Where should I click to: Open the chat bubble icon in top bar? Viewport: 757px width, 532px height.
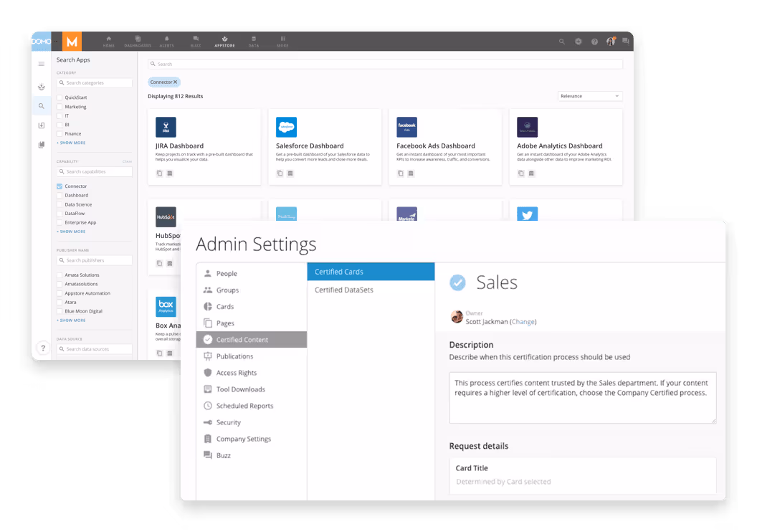click(x=626, y=42)
